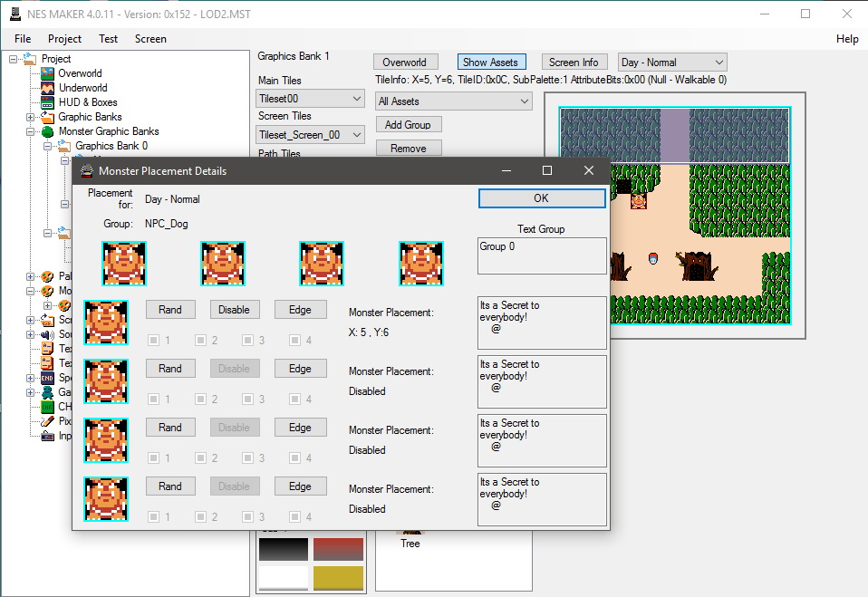
Task: Click the Graphics Bank 0 folder icon
Action: 64,146
